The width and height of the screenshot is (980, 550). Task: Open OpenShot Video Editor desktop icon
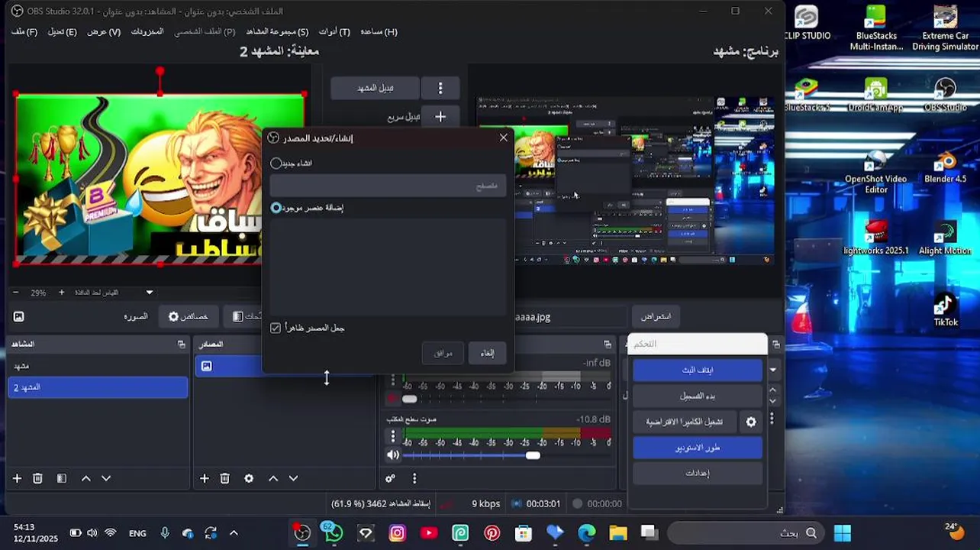(875, 173)
